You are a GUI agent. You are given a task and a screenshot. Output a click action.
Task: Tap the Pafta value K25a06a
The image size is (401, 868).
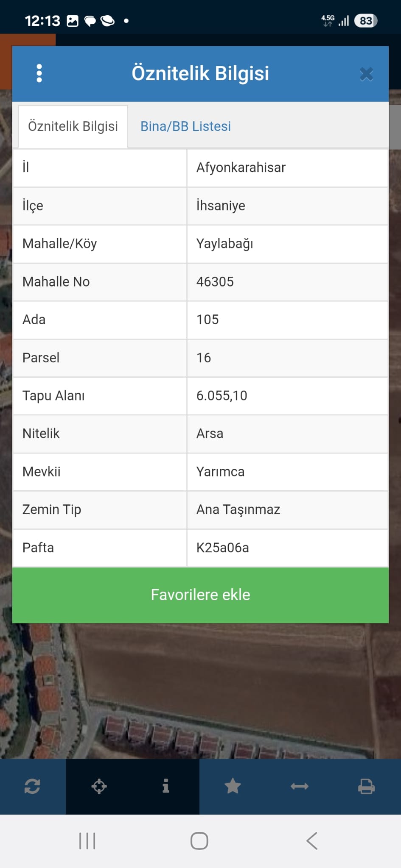pos(222,548)
